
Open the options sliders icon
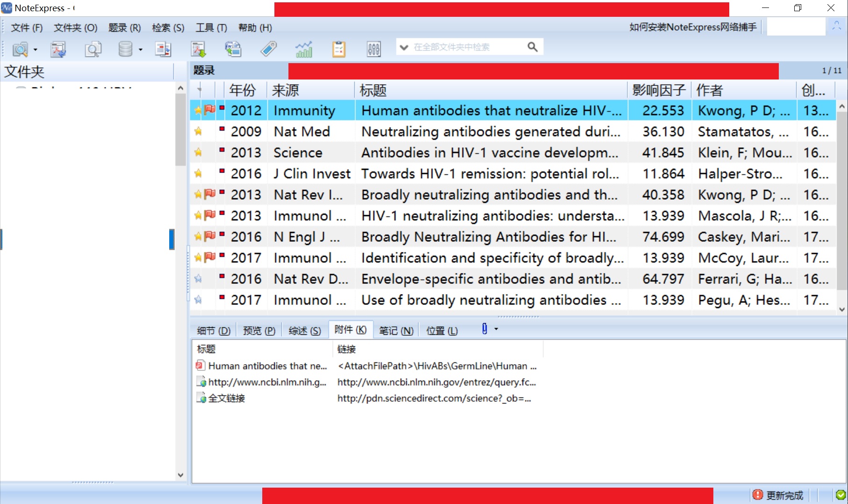[x=374, y=49]
